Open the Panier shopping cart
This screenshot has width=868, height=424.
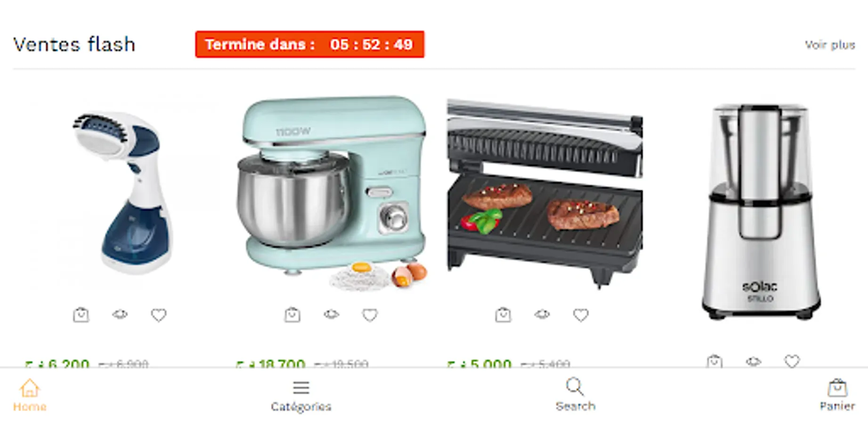tap(837, 395)
